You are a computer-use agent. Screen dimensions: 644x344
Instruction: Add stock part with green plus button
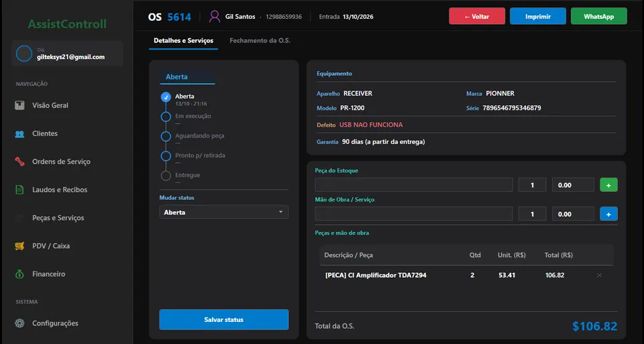[608, 185]
